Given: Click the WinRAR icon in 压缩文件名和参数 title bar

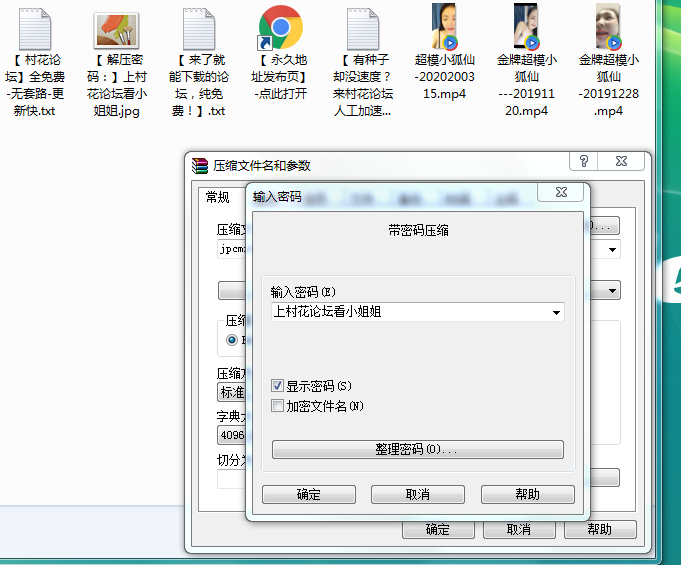Looking at the screenshot, I should 200,166.
